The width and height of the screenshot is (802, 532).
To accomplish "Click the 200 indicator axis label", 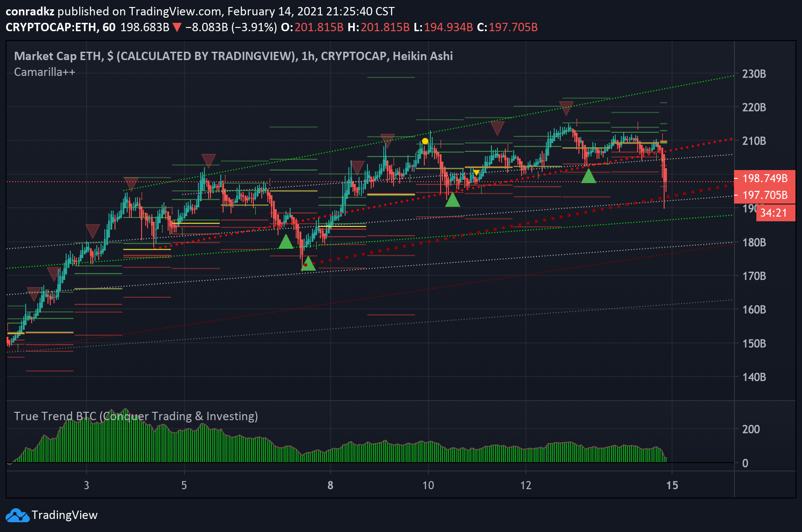I will pos(751,430).
